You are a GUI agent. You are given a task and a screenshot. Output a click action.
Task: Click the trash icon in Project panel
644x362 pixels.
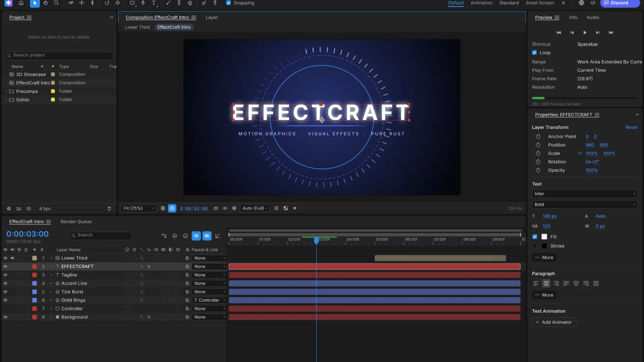[x=109, y=208]
